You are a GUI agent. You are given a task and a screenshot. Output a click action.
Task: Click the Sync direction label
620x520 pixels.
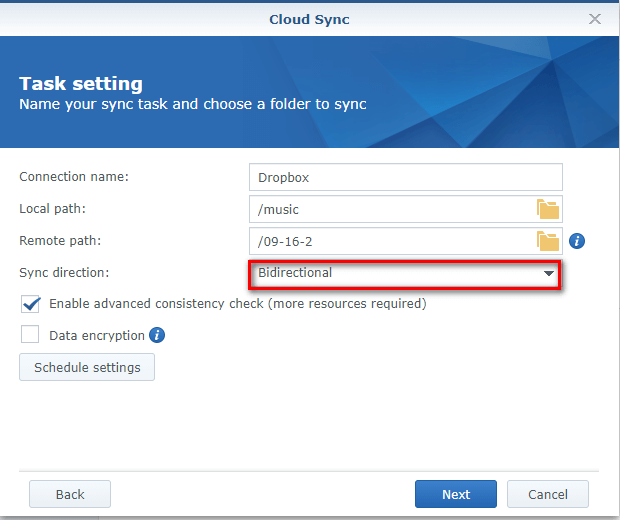point(64,272)
